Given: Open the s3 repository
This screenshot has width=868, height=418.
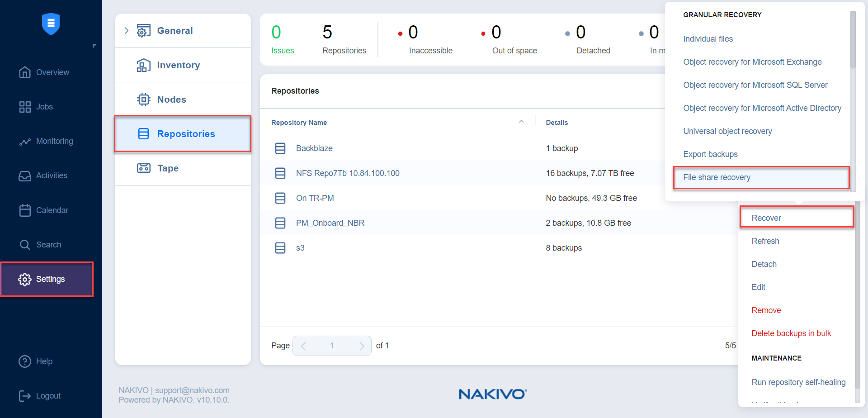Looking at the screenshot, I should pos(300,248).
